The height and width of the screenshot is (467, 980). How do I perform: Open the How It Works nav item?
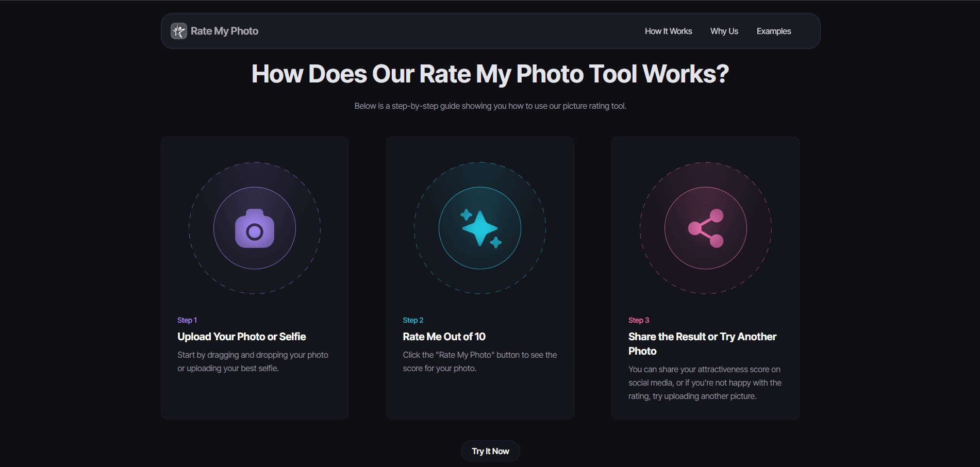click(x=668, y=31)
